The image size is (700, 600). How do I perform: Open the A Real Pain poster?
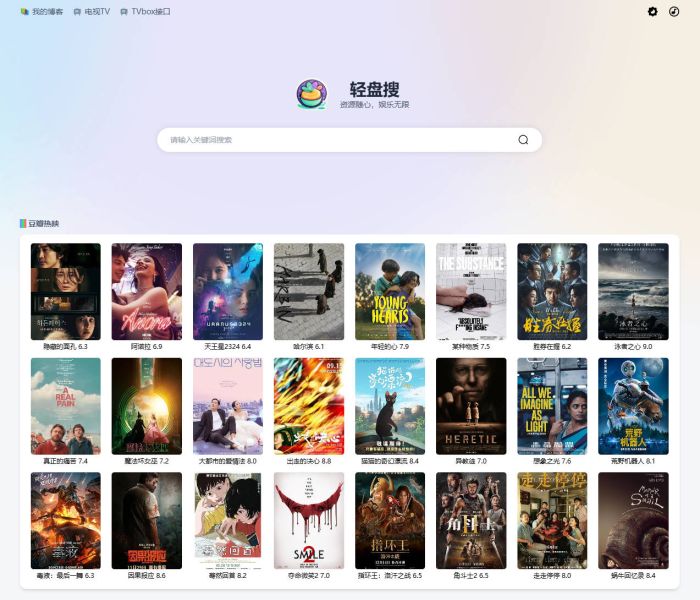[66, 406]
